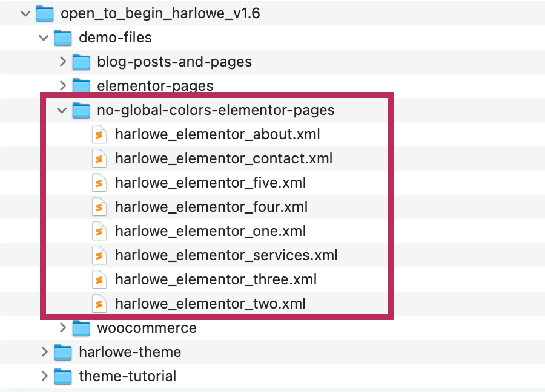Expand the woocommerce folder chevron
The image size is (545, 392).
pyautogui.click(x=62, y=327)
